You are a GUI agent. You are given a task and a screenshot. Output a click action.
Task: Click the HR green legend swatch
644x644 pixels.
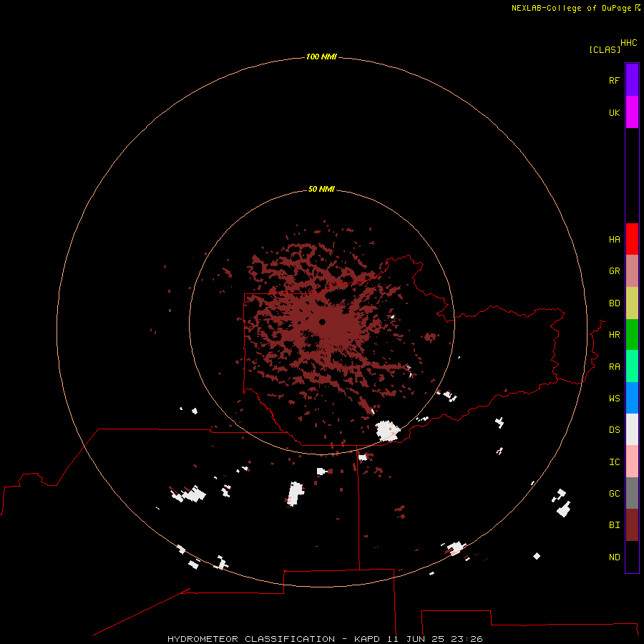pos(632,335)
